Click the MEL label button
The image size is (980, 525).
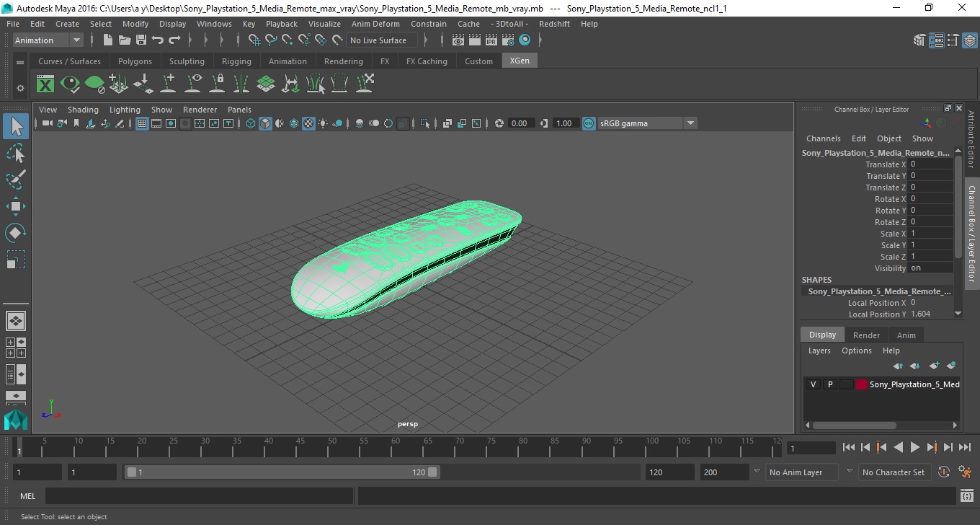point(27,496)
